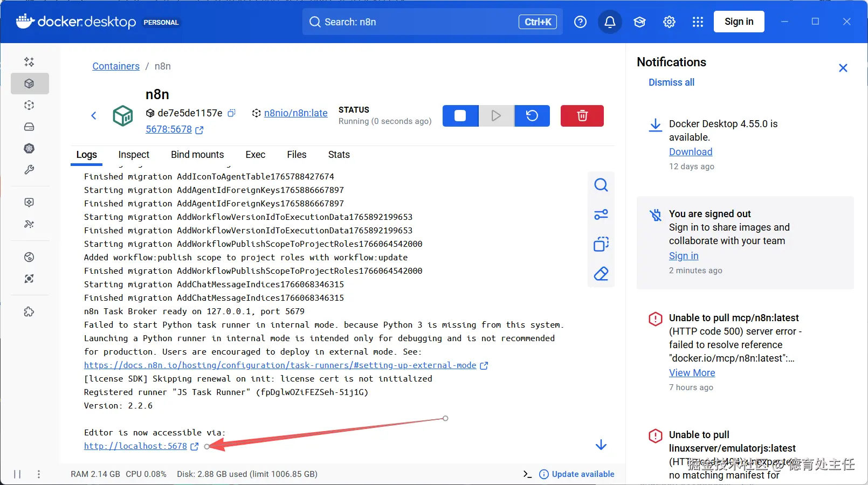Open the Builds wrench icon in the sidebar
868x485 pixels.
(x=29, y=170)
